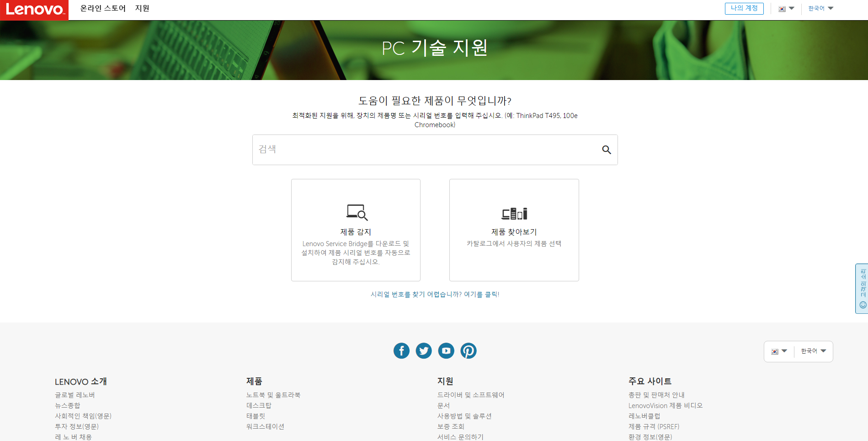Open 총판 및 판매처 안내 link
This screenshot has height=441, width=868.
tap(656, 395)
